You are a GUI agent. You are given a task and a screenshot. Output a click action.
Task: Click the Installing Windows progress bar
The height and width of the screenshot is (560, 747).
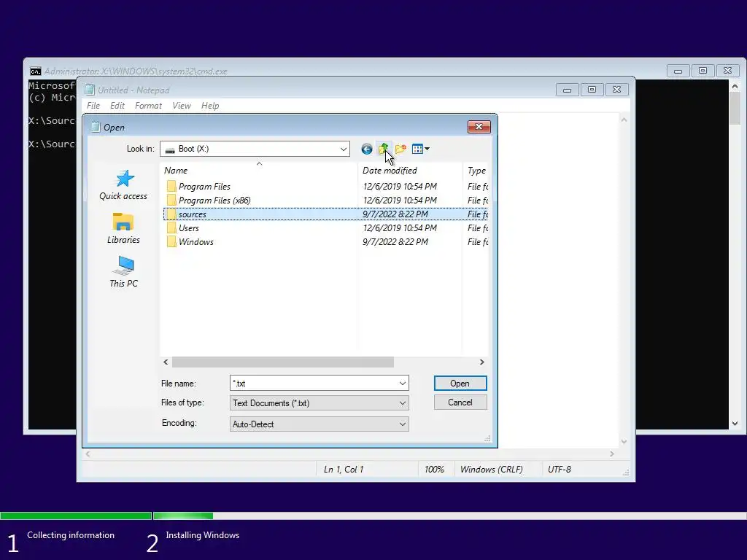(449, 516)
